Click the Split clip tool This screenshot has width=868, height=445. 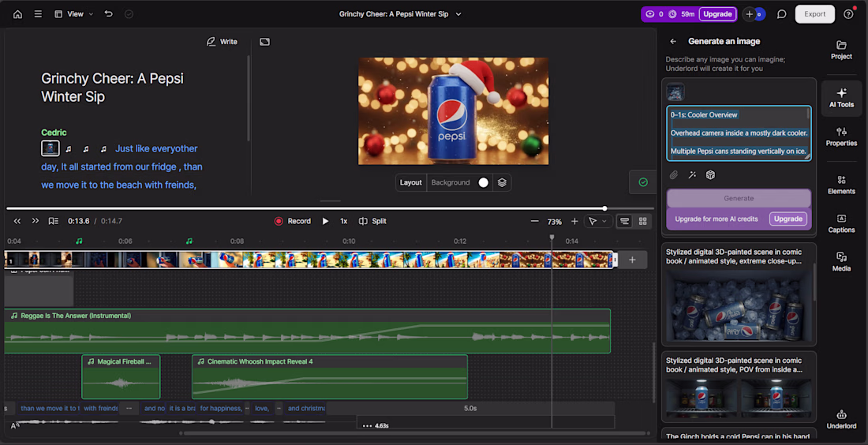372,221
